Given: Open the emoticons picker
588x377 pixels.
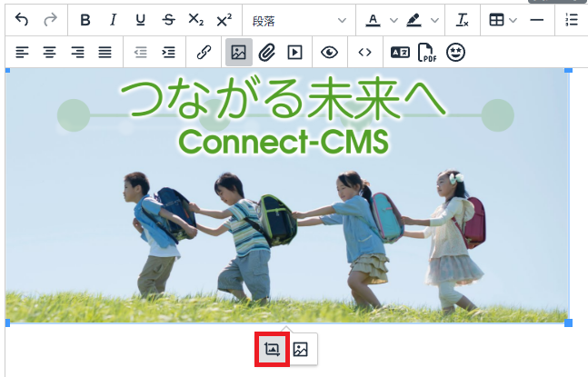Looking at the screenshot, I should [455, 52].
